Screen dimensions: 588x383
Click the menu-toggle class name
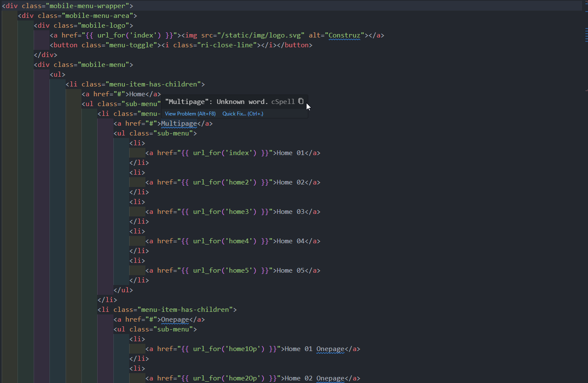click(x=131, y=45)
